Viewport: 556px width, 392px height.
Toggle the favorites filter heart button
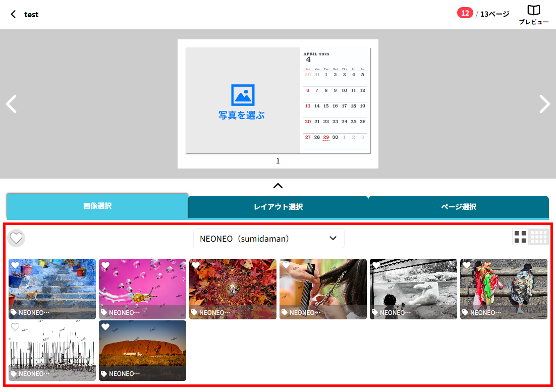point(17,238)
